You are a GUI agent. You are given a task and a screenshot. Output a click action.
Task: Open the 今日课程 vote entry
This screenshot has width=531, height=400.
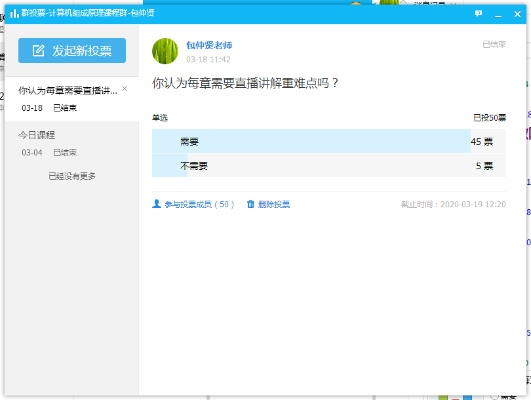(72, 143)
